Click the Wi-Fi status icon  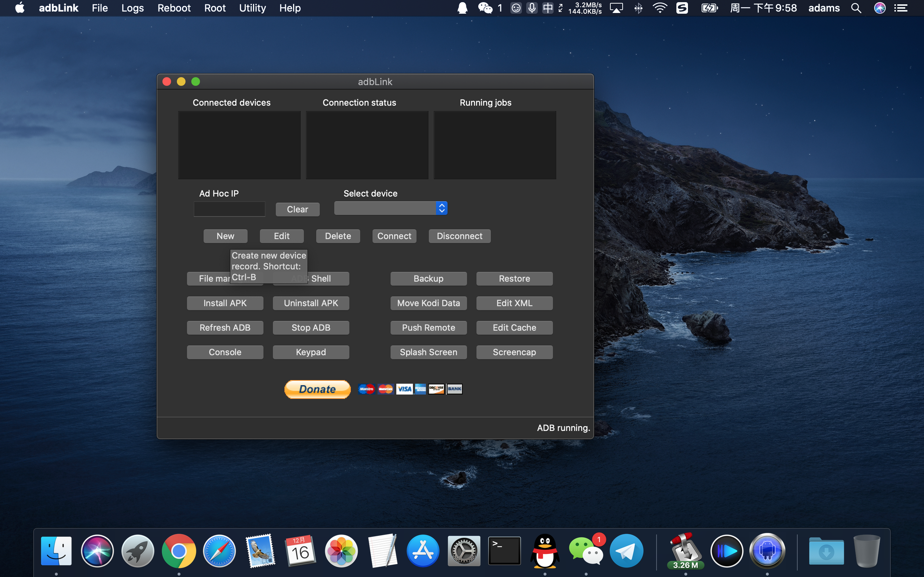coord(659,8)
